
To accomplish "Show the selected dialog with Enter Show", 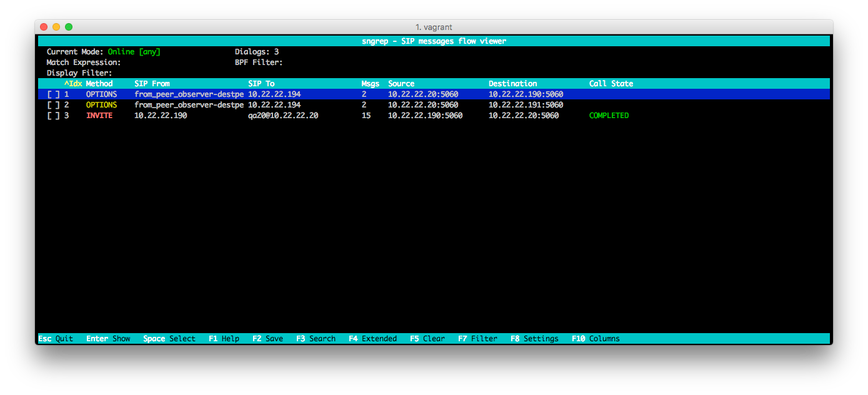I will click(109, 338).
